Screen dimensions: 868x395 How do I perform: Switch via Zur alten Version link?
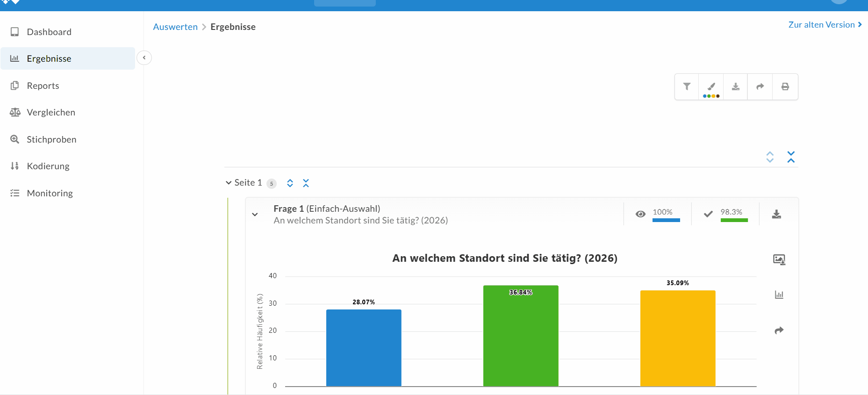(x=825, y=25)
